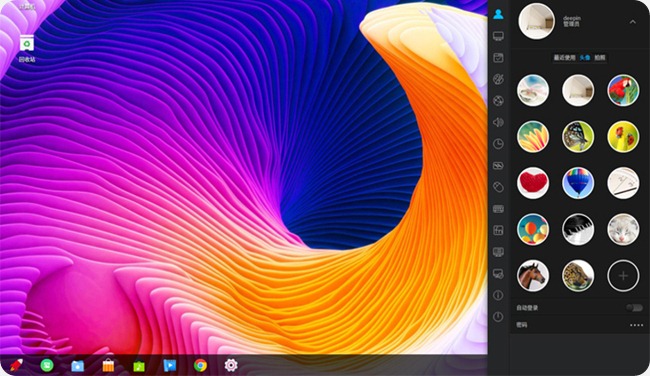Click the large current deepin avatar
The height and width of the screenshot is (376, 650).
pyautogui.click(x=536, y=22)
